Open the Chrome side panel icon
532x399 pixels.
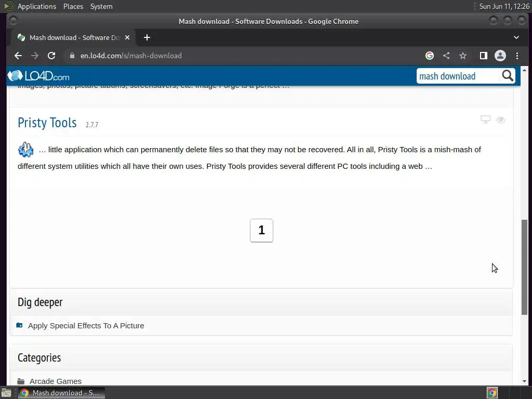[484, 56]
